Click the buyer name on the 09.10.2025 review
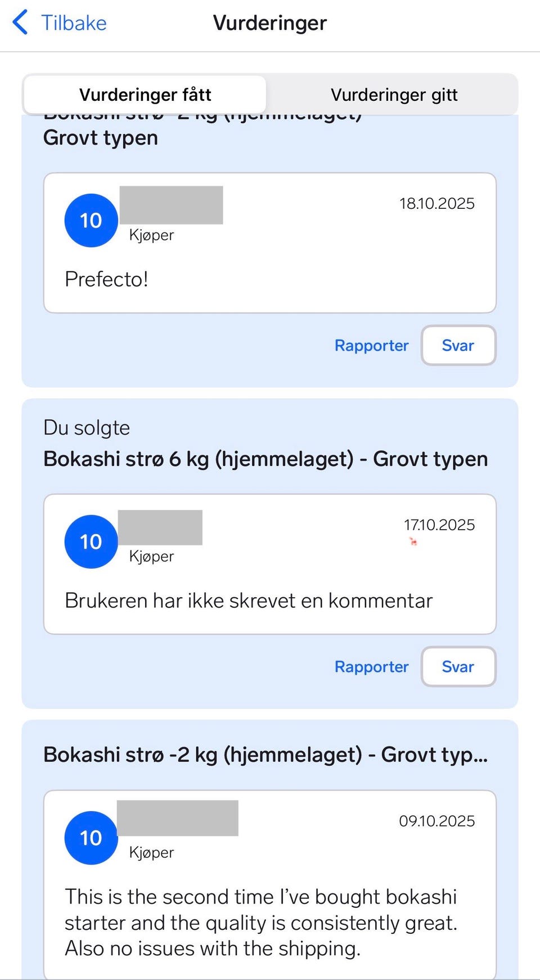The width and height of the screenshot is (540, 980). pos(177,818)
